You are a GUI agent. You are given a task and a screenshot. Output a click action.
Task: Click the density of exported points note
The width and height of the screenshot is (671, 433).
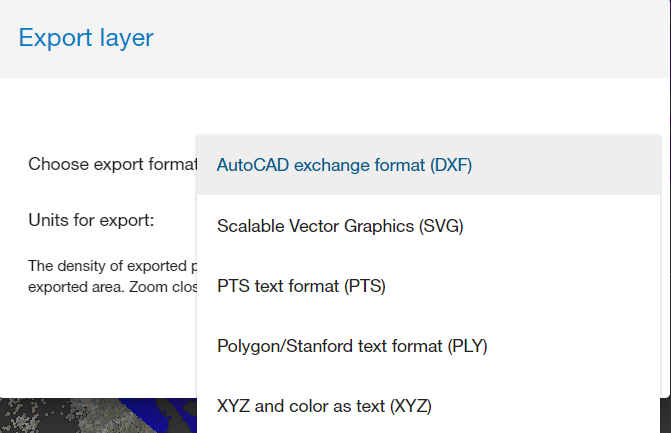(x=108, y=266)
